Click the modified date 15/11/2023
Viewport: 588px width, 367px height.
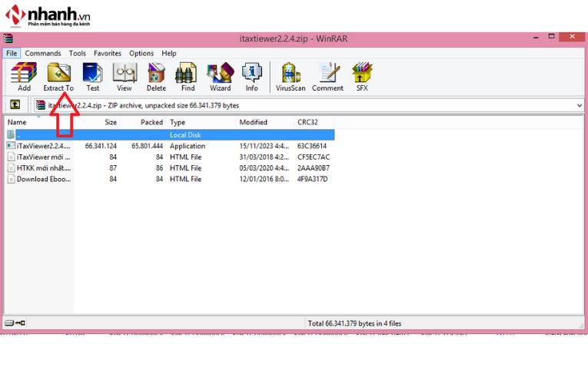coord(264,146)
